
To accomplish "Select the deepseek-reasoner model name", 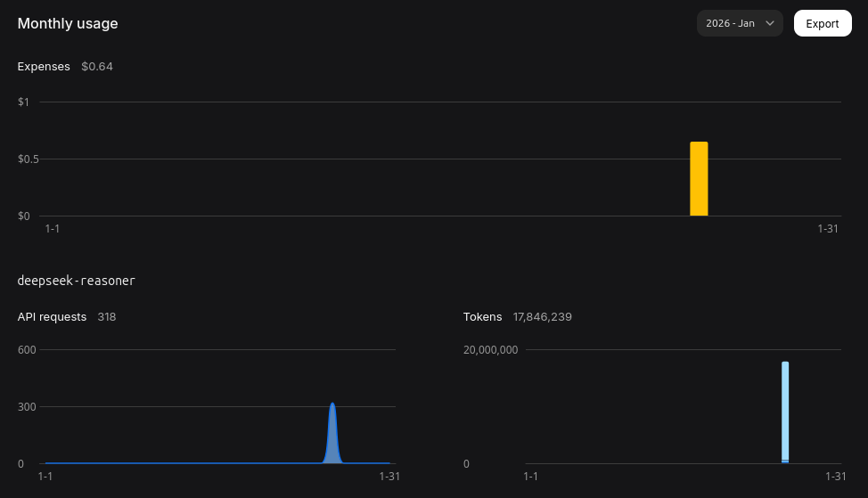I will click(x=77, y=281).
